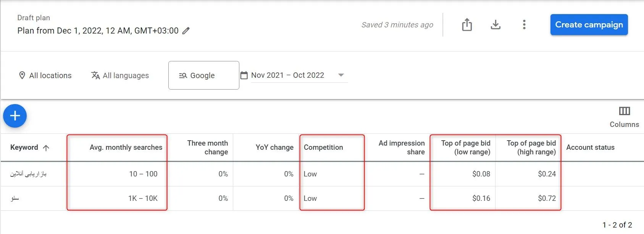Click the blue plus add keywords button

[15, 116]
